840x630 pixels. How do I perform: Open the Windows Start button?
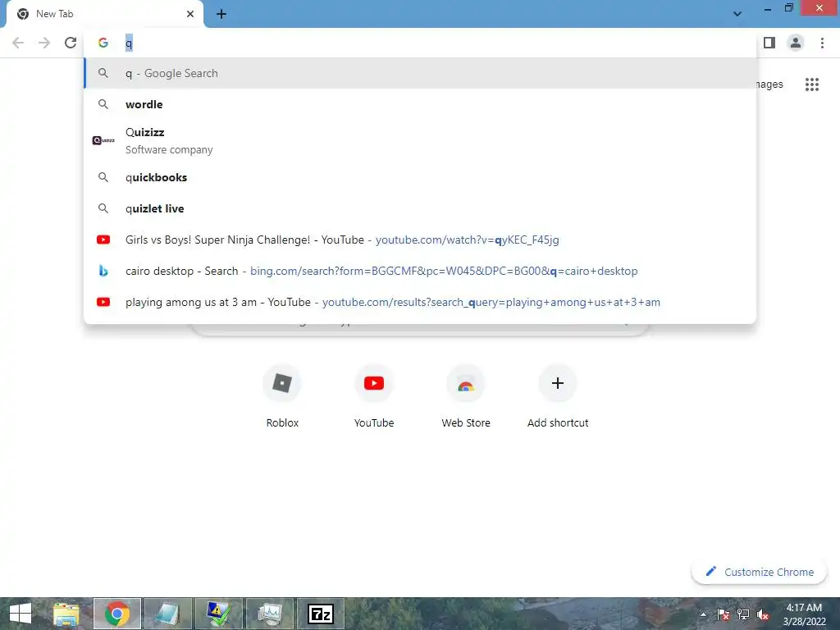21,614
